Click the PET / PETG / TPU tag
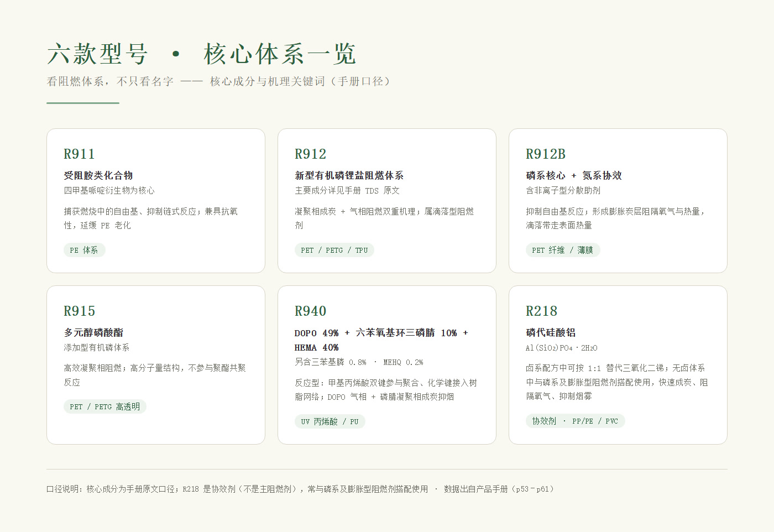Screen dimensions: 774x532 (334, 250)
